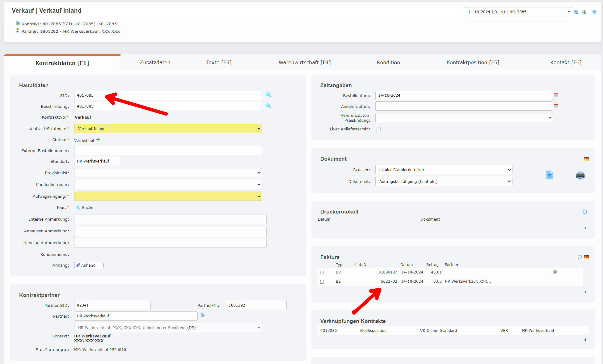
Task: Click the magnifier icon beside the Beschreibung field
Action: coord(268,106)
